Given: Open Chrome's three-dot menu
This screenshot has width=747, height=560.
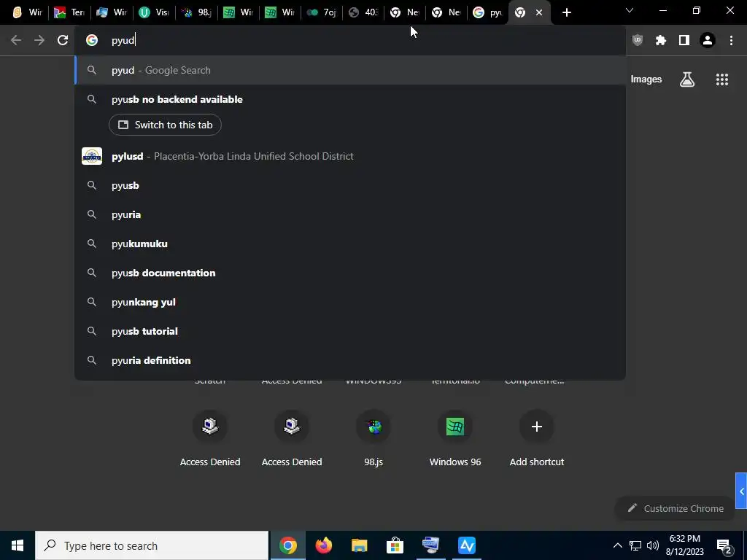Looking at the screenshot, I should (731, 41).
